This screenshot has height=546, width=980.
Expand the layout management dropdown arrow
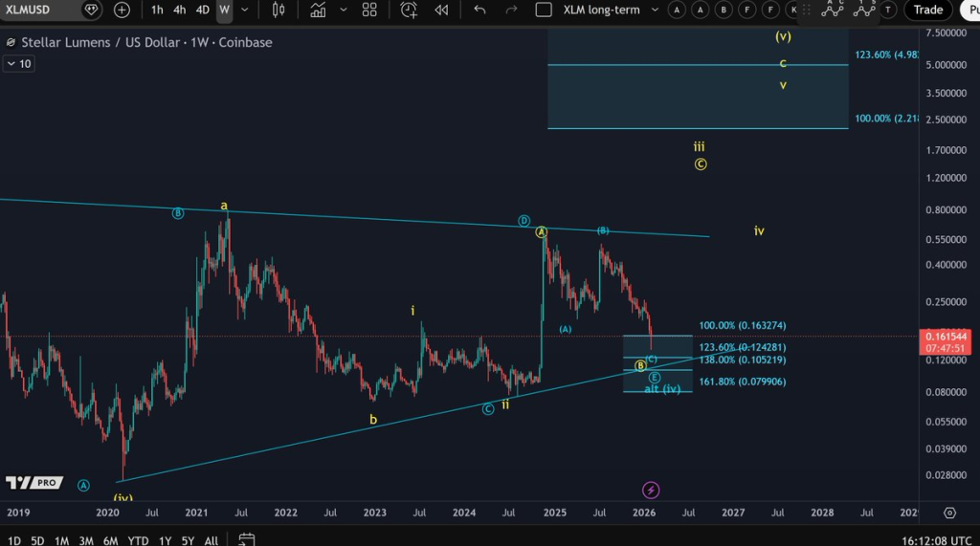tap(655, 10)
